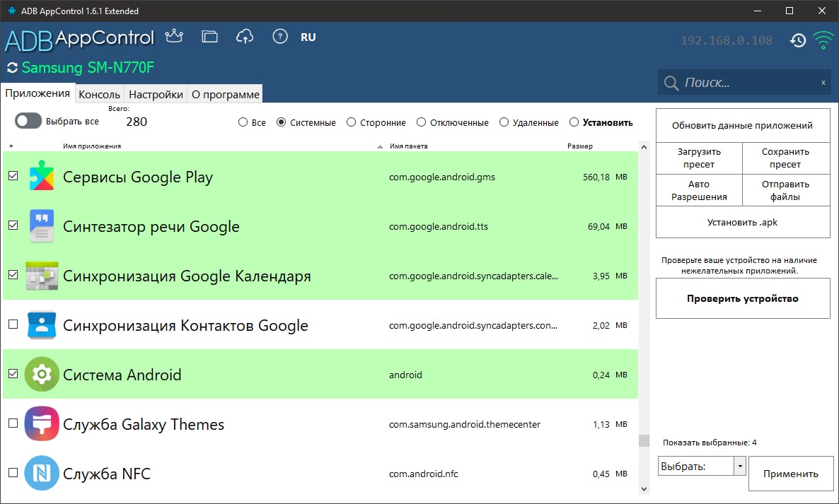The height and width of the screenshot is (504, 839).
Task: Sort by the Имя пакета column header
Action: click(x=408, y=146)
